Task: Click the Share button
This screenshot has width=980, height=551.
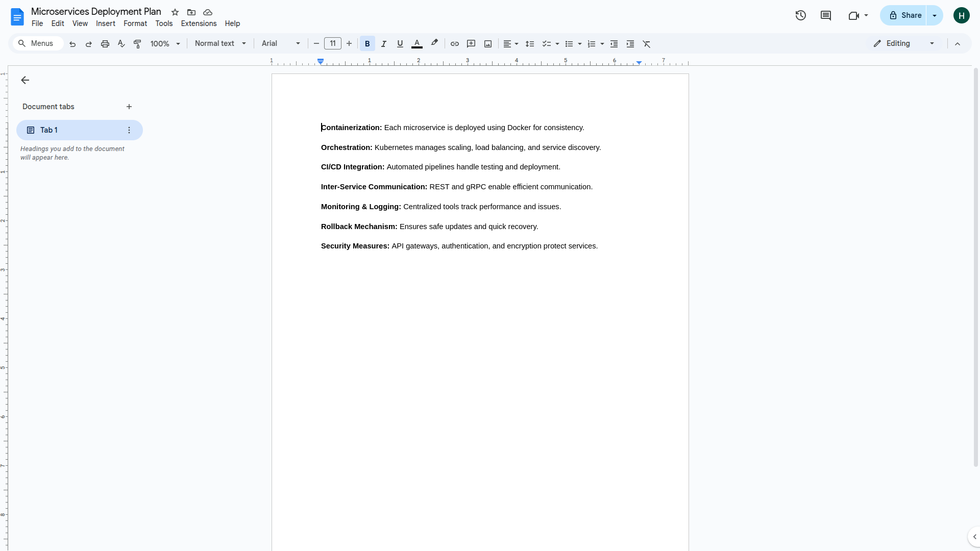Action: (x=904, y=15)
